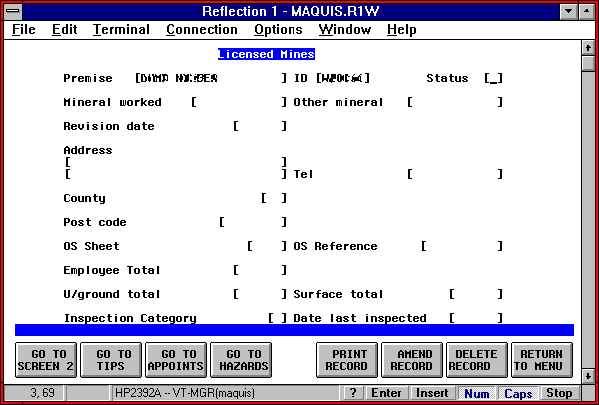
Task: Click the GO TO TIPS button
Action: point(111,360)
